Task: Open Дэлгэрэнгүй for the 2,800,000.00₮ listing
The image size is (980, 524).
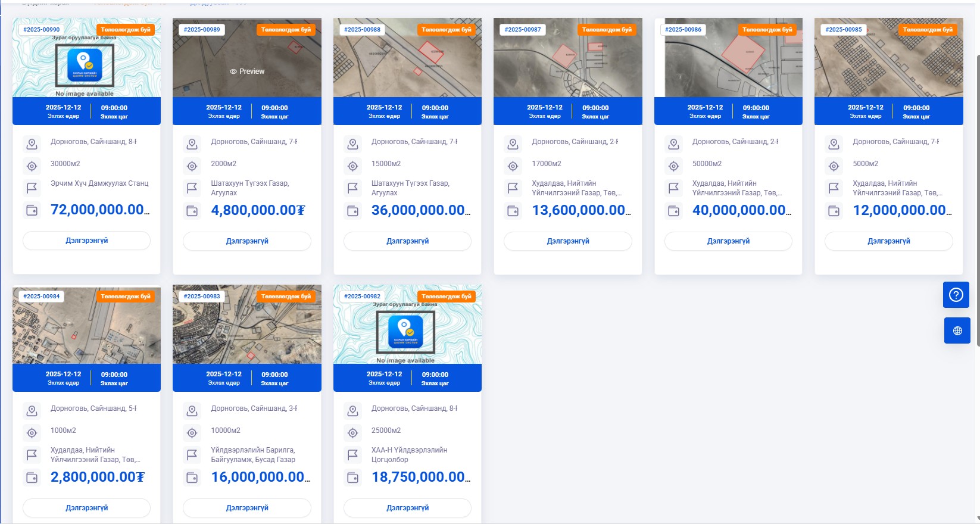Action: 86,508
